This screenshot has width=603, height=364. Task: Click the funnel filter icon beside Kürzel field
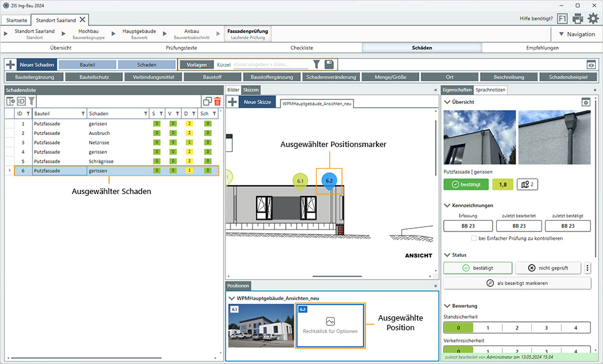click(317, 64)
